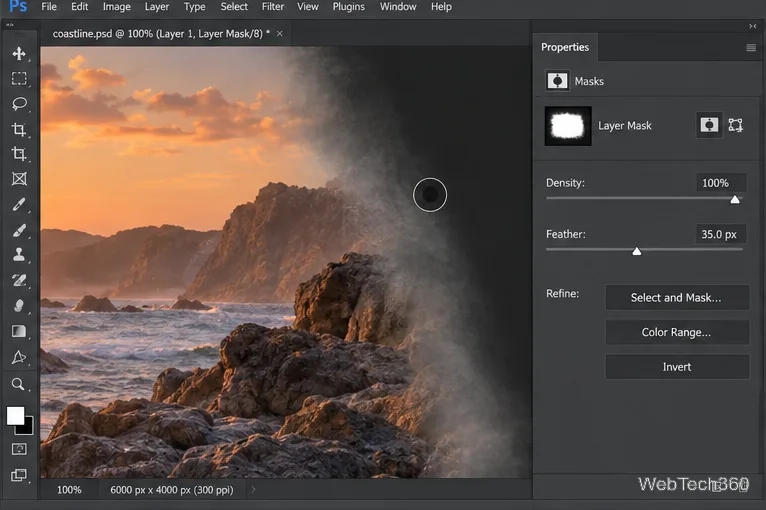The width and height of the screenshot is (766, 510).
Task: Open the Image menu
Action: point(117,7)
